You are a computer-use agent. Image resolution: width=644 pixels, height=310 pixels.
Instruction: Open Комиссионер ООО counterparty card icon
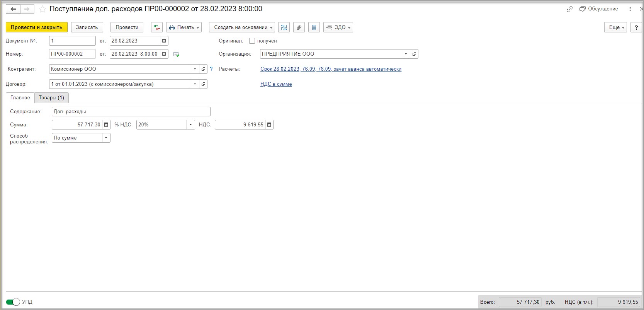203,69
